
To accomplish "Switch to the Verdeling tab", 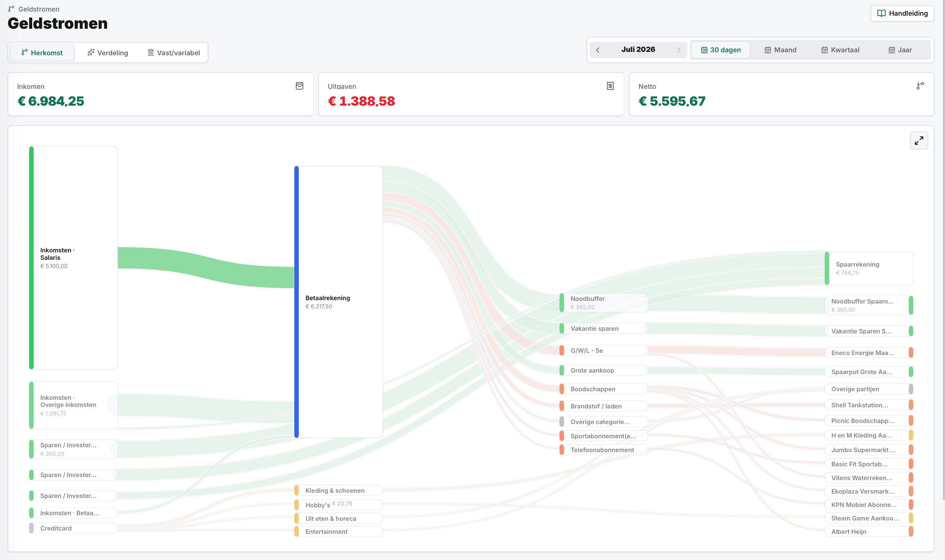I will (x=108, y=52).
